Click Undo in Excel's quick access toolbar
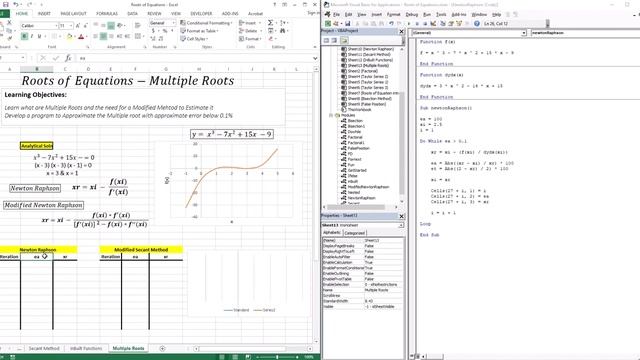The width and height of the screenshot is (640, 360). point(16,4)
